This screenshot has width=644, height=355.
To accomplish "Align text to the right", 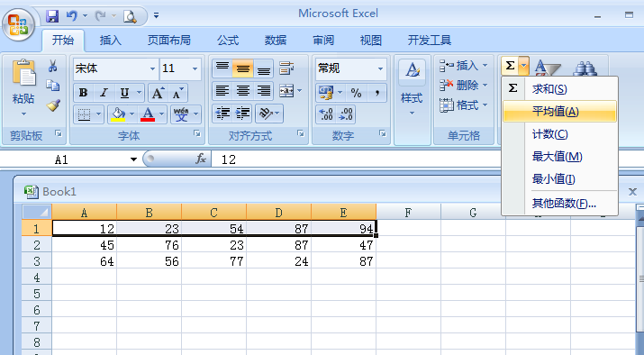I will 263,90.
